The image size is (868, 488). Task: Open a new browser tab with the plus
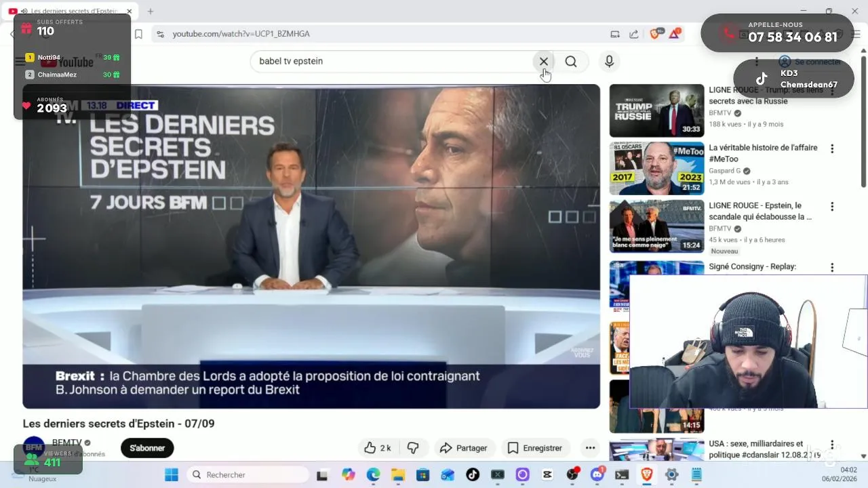tap(151, 12)
